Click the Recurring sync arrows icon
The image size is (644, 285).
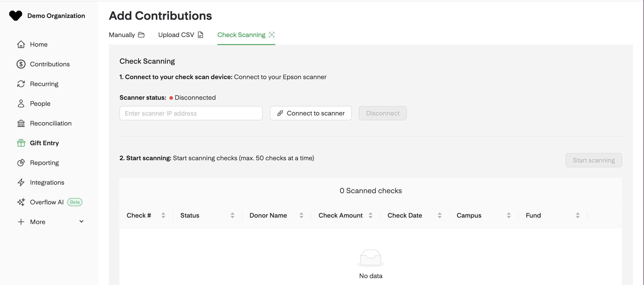(21, 84)
